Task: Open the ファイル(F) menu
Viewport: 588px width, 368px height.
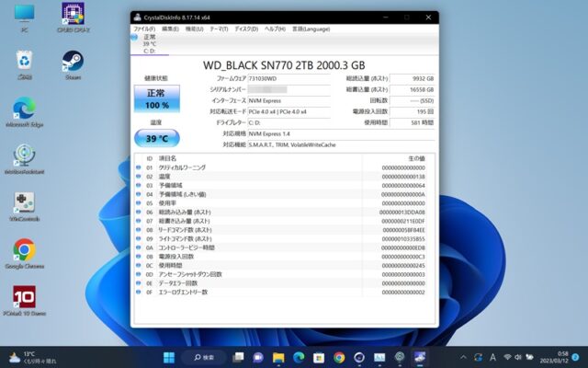Action: [x=144, y=29]
